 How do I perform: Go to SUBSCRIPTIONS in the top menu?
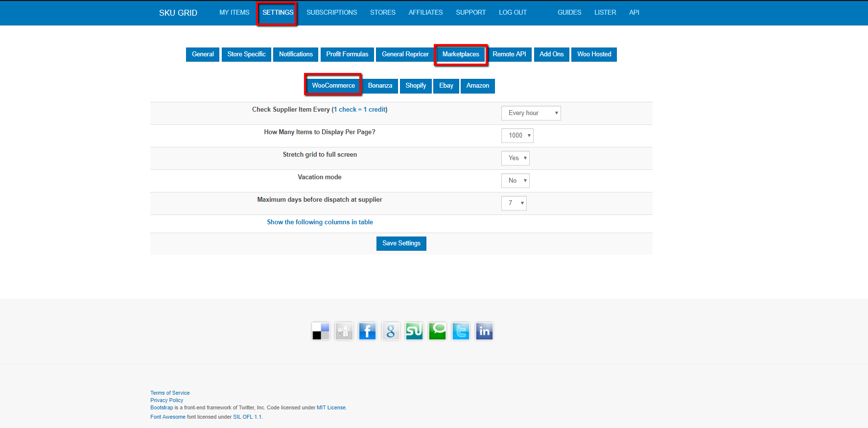coord(332,13)
